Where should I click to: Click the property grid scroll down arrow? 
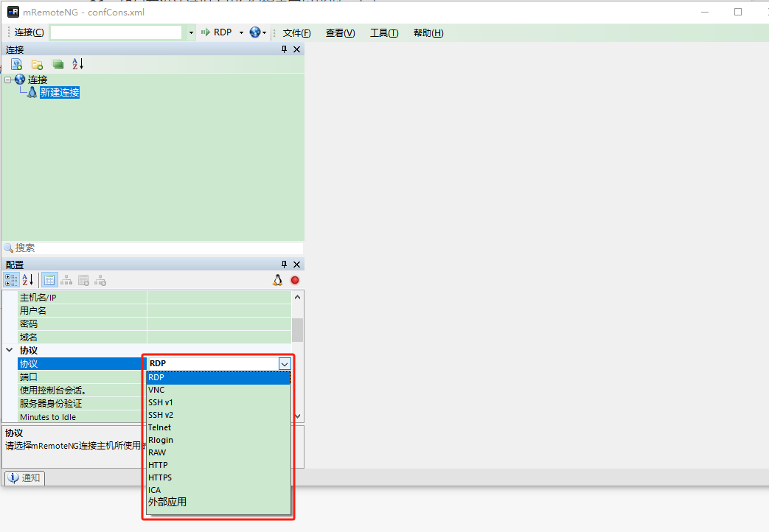[x=297, y=416]
